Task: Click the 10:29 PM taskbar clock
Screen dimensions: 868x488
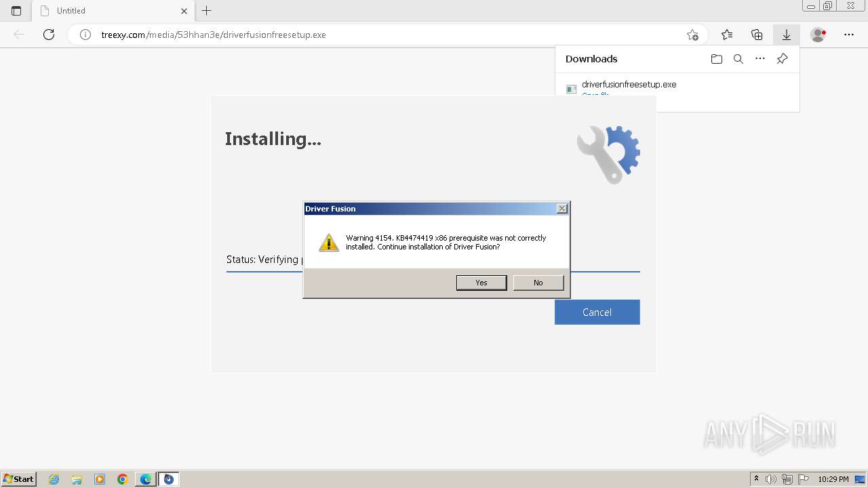Action: 833,479
